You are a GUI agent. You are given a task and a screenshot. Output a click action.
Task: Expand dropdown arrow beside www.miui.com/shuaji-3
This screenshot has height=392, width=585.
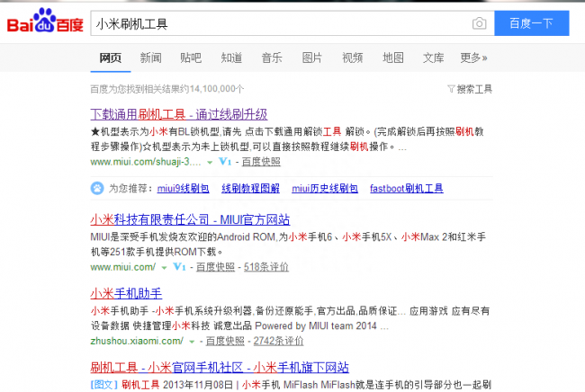coord(210,163)
